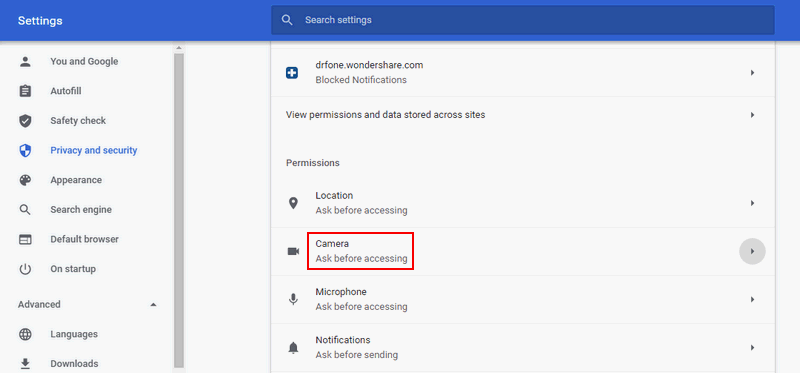
Task: Select Privacy and security in sidebar
Action: point(94,151)
